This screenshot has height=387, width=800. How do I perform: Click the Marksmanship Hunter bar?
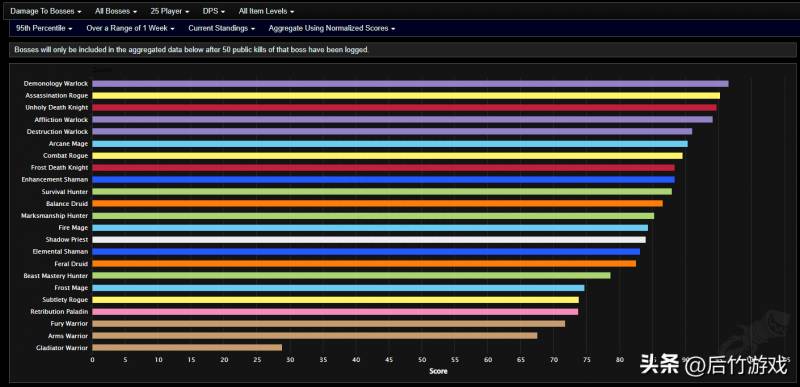coord(373,216)
